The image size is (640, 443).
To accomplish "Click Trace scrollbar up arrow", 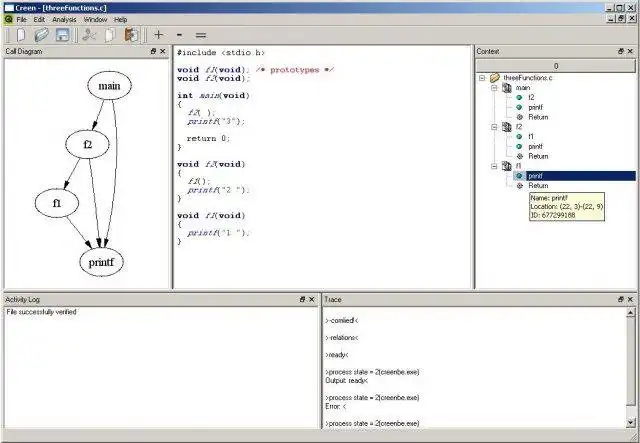I will click(x=631, y=313).
